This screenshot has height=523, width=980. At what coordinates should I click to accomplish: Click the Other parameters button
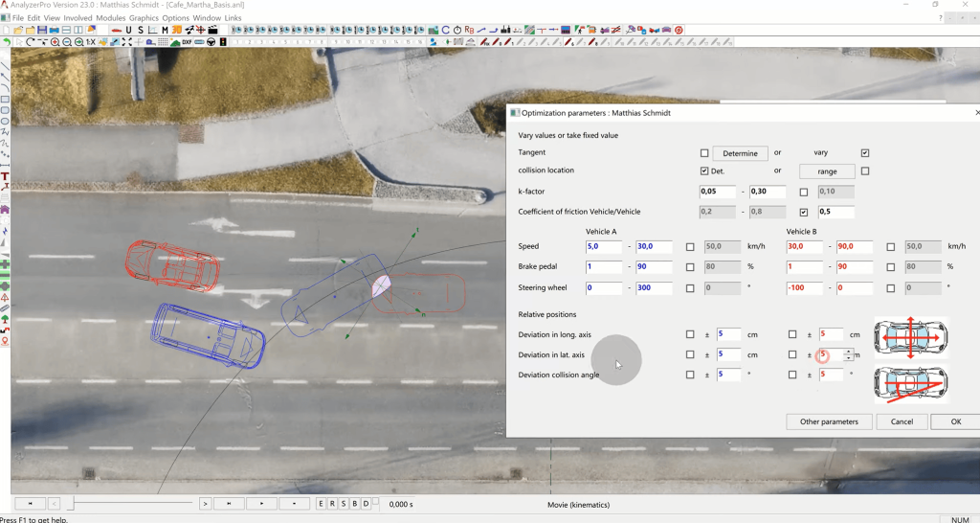[x=829, y=421]
